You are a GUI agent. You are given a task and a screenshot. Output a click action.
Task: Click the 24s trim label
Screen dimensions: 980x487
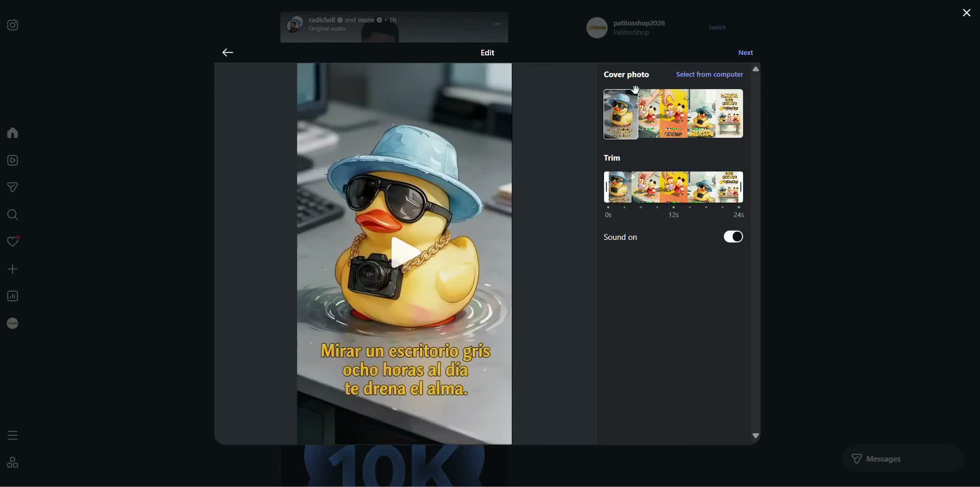click(x=739, y=215)
